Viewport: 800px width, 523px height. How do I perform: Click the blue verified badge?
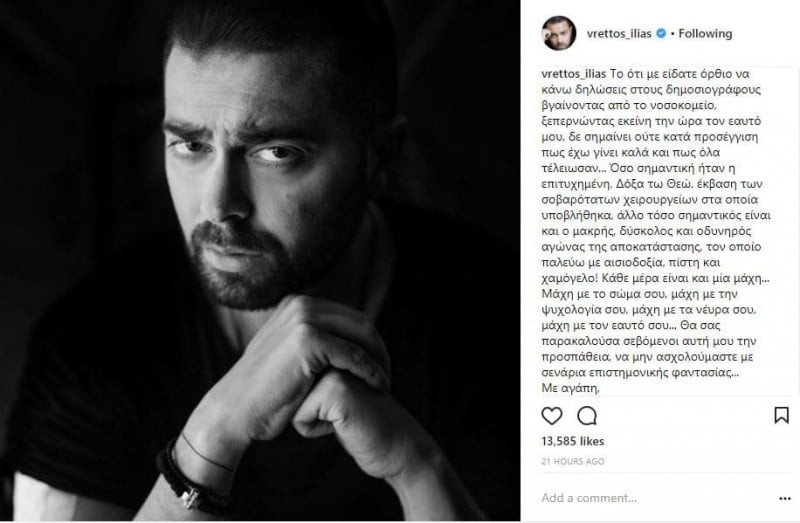click(x=661, y=34)
